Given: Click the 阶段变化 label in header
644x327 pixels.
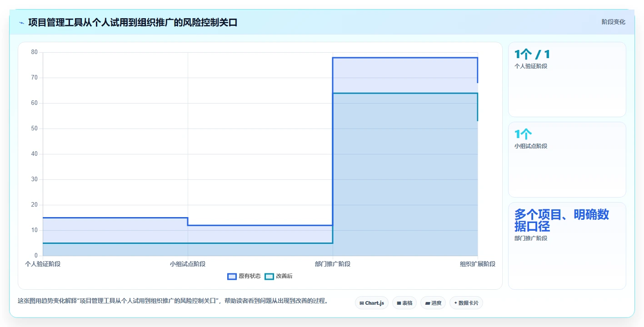Looking at the screenshot, I should coord(613,22).
